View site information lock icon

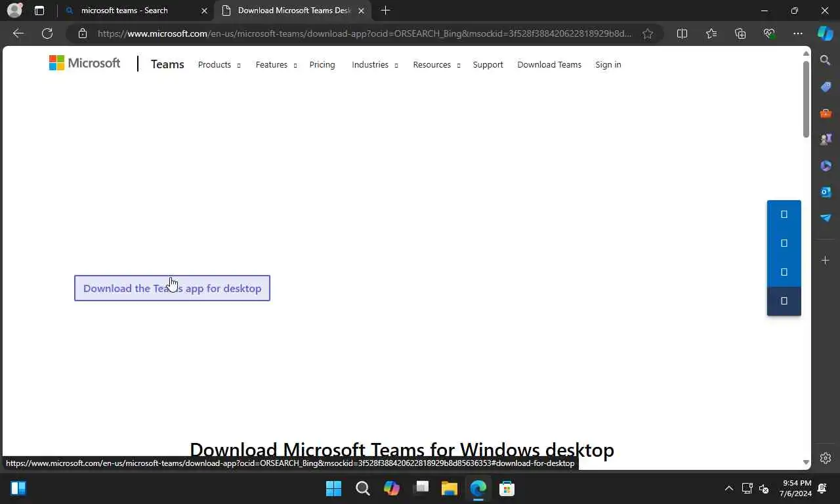[82, 33]
